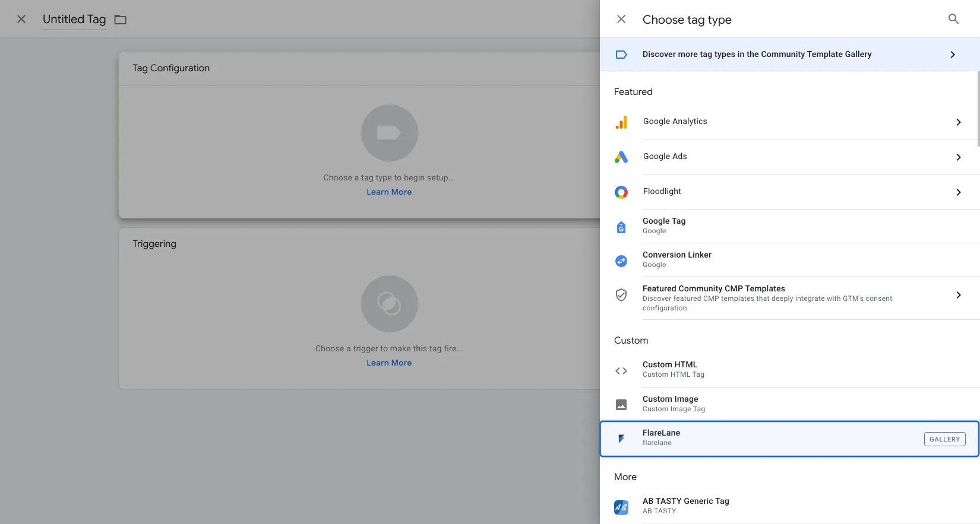The height and width of the screenshot is (524, 980).
Task: Click the CMP Templates shield icon
Action: pyautogui.click(x=621, y=295)
